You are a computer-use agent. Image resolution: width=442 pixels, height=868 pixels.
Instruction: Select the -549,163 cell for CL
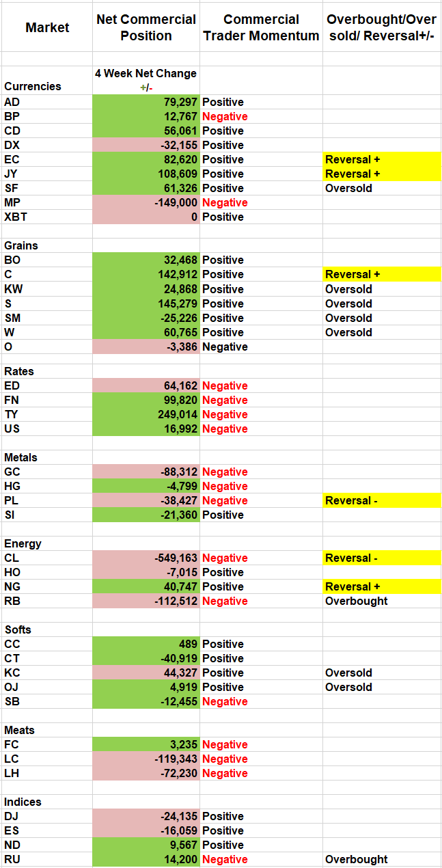[x=146, y=558]
